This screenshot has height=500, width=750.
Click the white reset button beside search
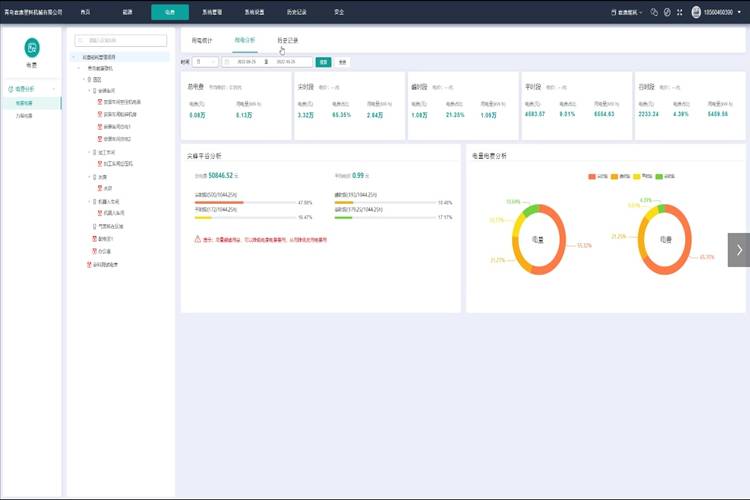click(x=342, y=62)
